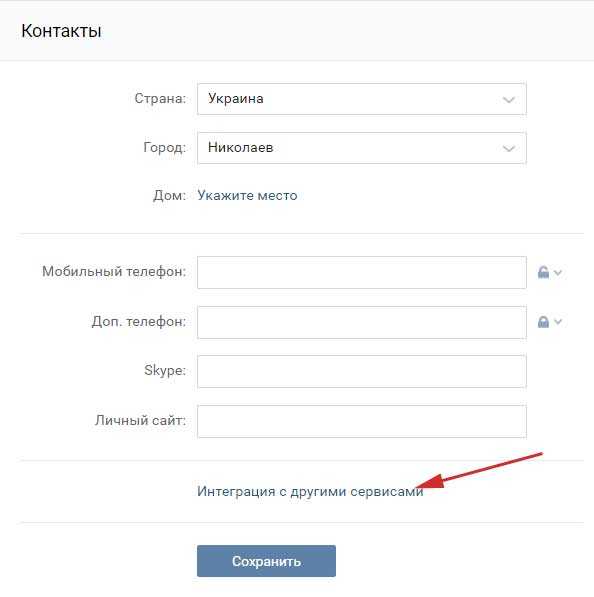Click the Укажите место link

click(x=247, y=195)
